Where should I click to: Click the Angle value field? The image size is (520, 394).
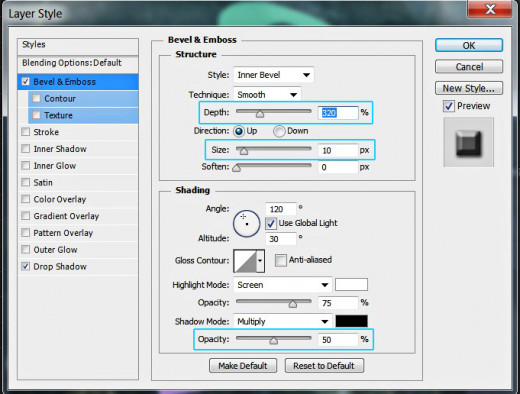point(281,209)
